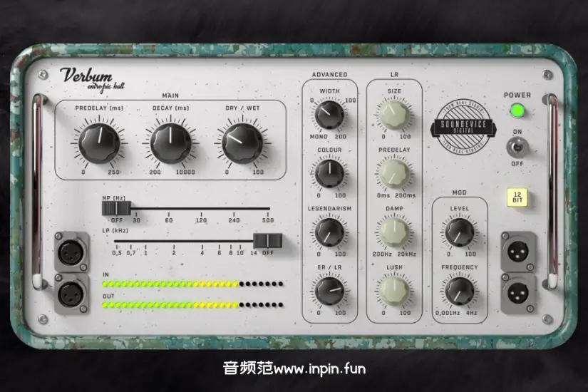The width and height of the screenshot is (588, 392).
Task: Click the Soundevice Digital logo badge
Action: click(x=463, y=127)
